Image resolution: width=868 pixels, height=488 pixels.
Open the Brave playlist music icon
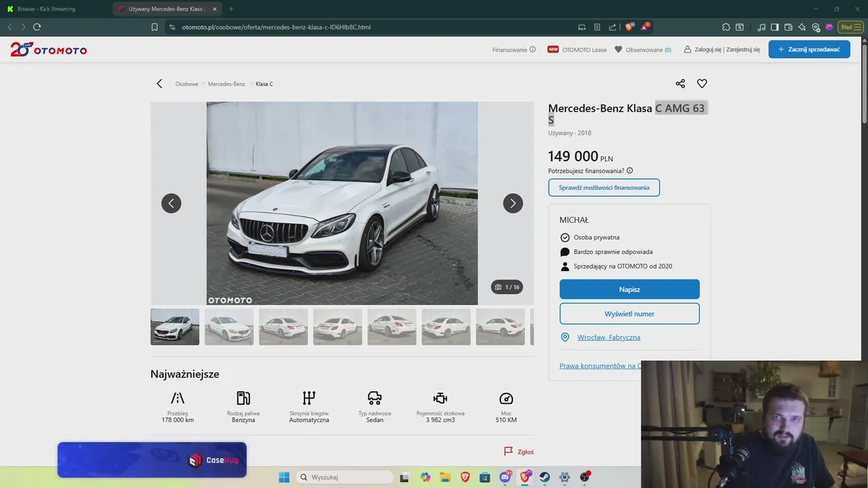point(762,27)
